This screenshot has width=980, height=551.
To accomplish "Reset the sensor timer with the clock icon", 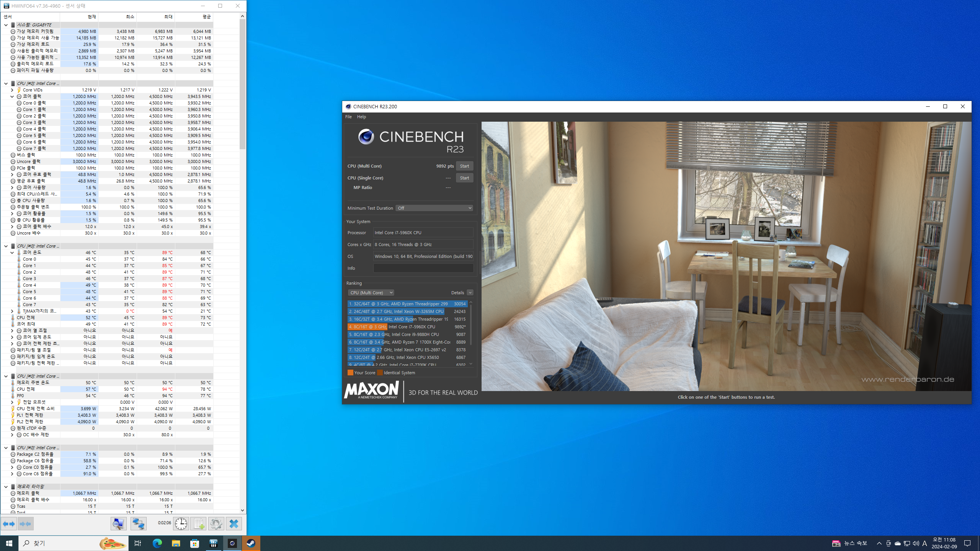I will [181, 523].
